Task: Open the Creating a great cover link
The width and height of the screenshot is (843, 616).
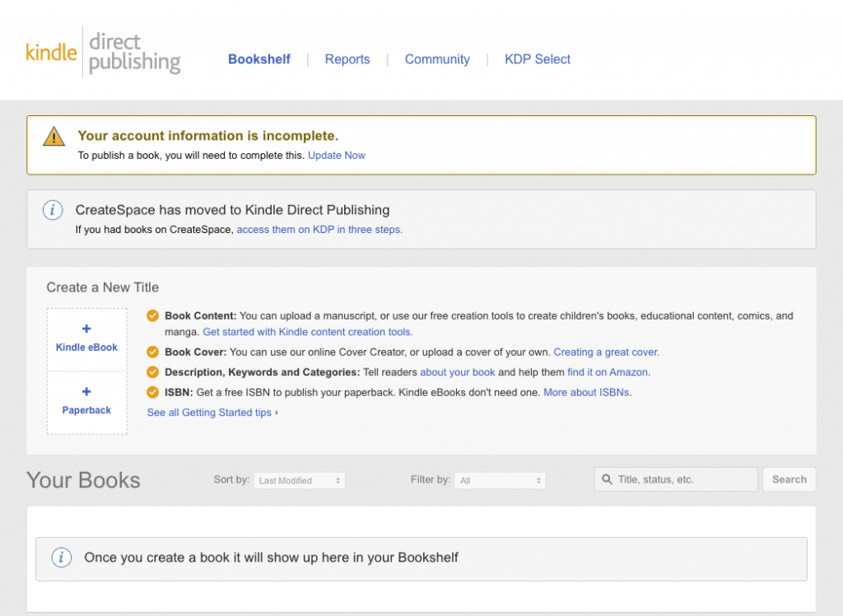Action: click(x=606, y=352)
